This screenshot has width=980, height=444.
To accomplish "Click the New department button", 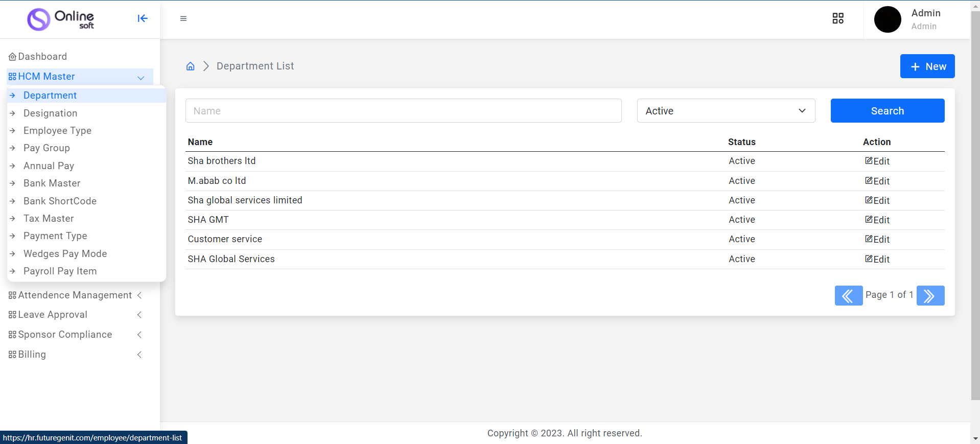I will [927, 66].
